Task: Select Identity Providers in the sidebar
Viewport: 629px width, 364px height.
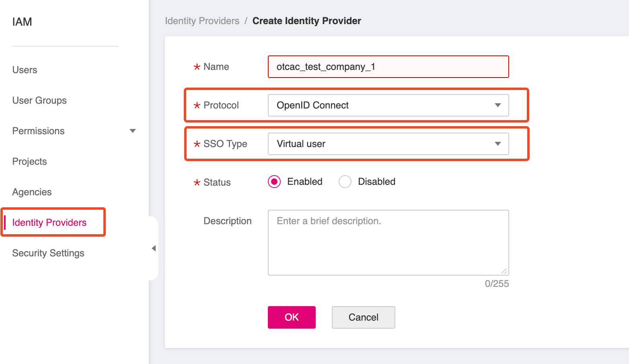Action: tap(49, 223)
